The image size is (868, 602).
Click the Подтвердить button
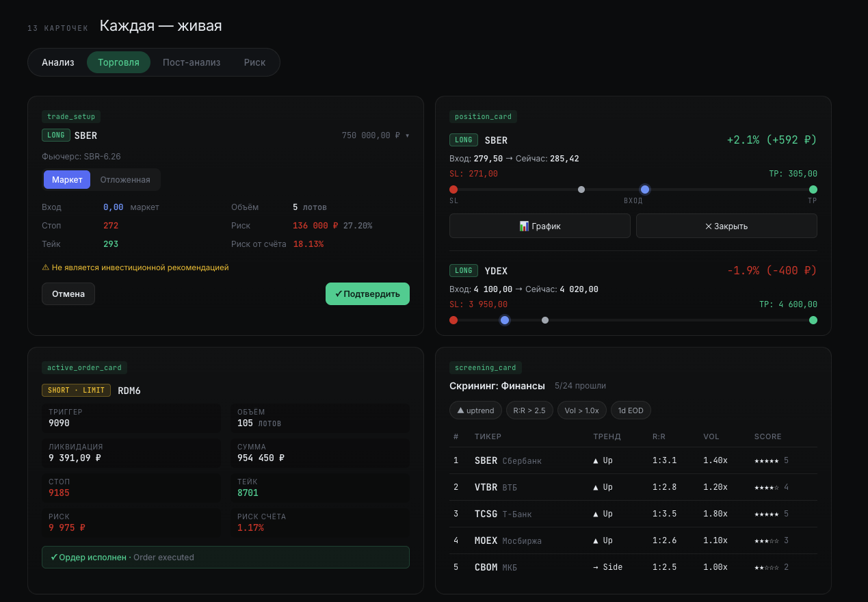(367, 293)
